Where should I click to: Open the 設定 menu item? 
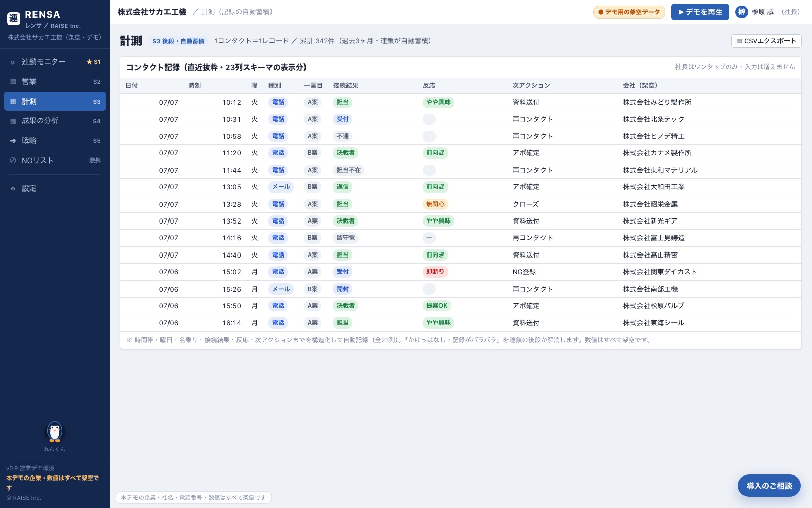click(55, 188)
